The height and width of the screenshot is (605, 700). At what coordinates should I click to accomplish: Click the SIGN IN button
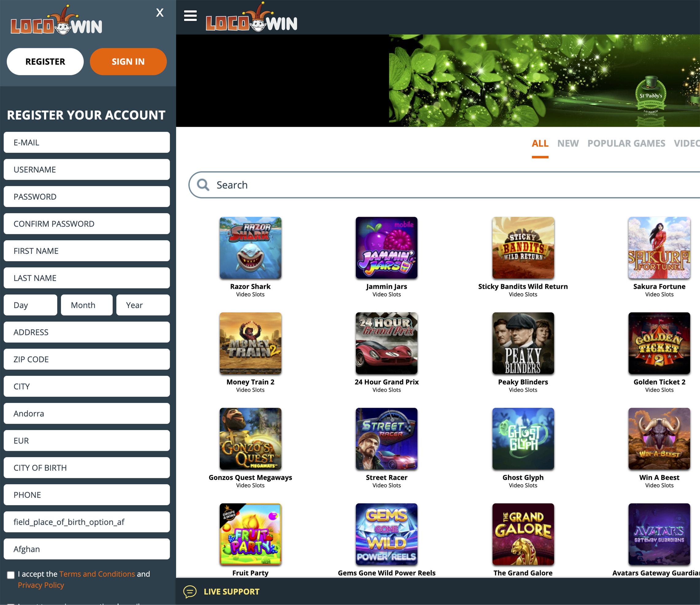tap(128, 61)
